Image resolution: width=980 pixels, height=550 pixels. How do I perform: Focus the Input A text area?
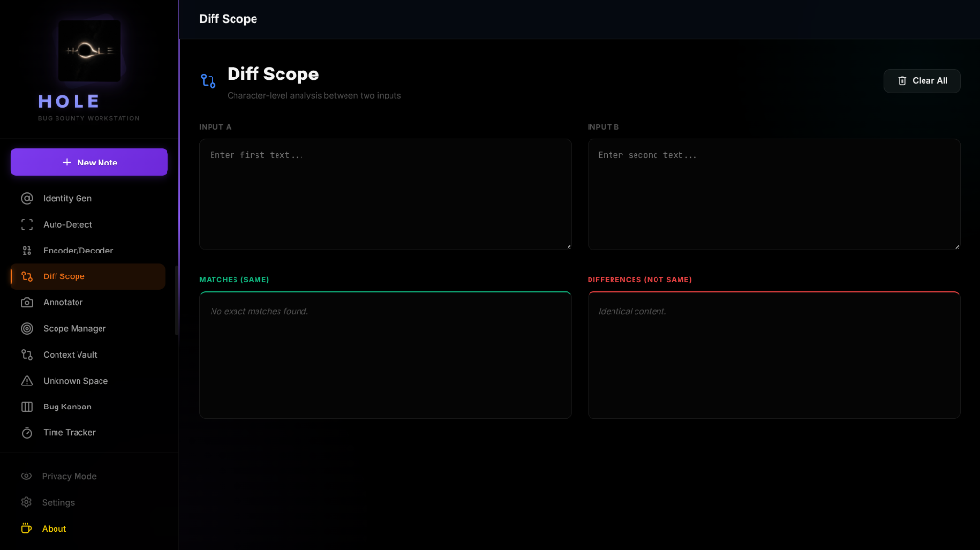(386, 194)
